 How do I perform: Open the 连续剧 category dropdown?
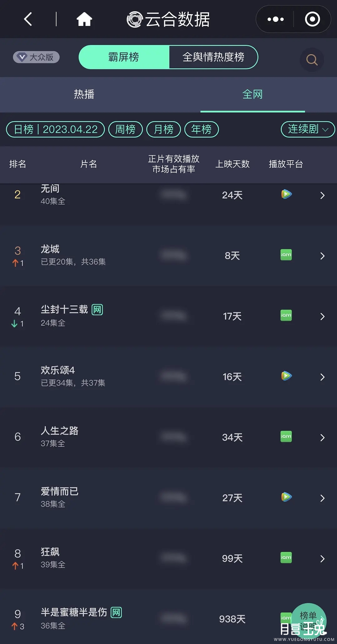point(308,129)
